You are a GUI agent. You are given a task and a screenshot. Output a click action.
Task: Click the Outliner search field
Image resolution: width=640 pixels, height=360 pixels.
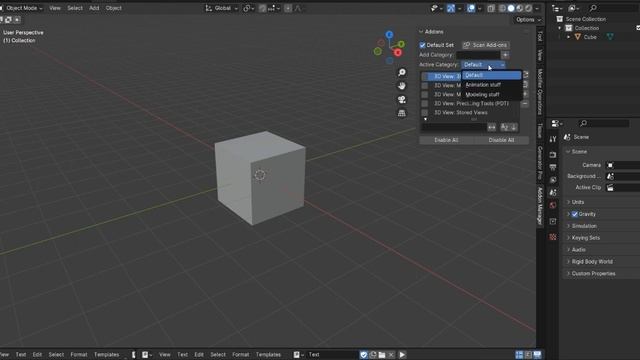point(612,8)
